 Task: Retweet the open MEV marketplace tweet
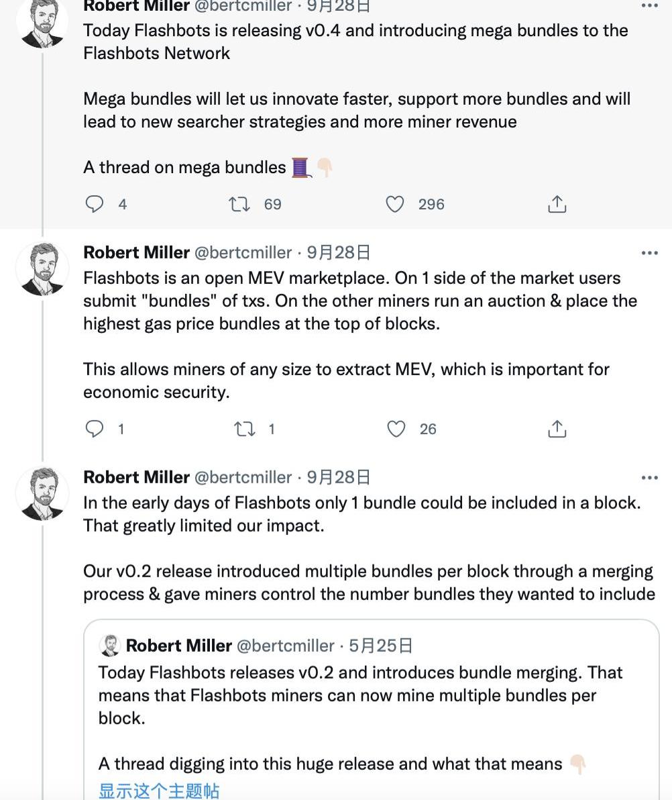pos(244,429)
